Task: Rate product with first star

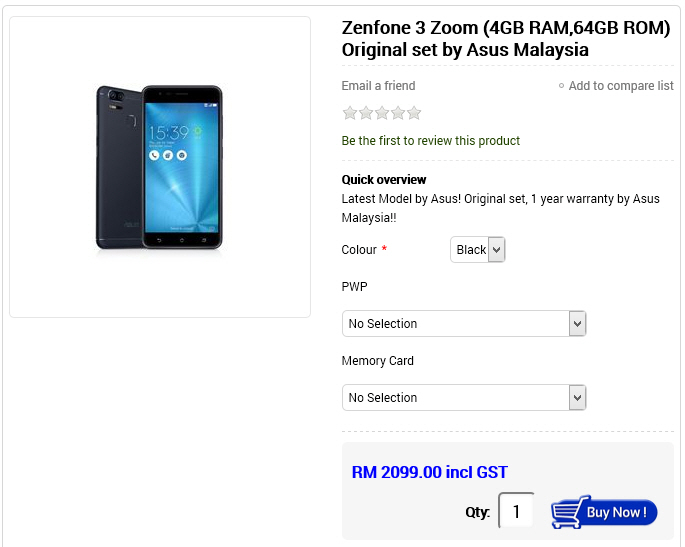Action: pyautogui.click(x=349, y=113)
